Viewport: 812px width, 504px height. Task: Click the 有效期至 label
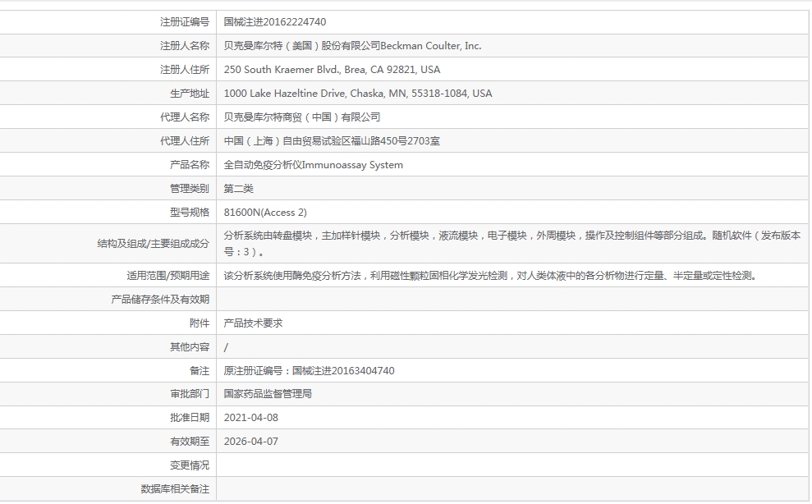190,442
